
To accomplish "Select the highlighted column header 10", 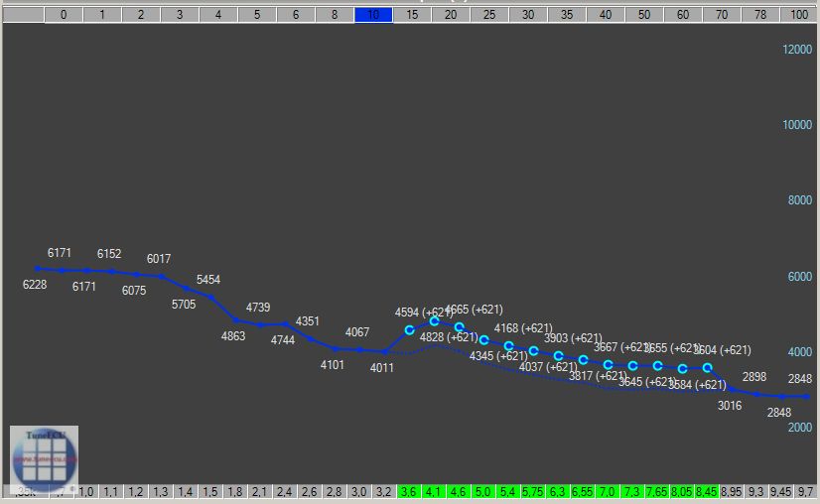I will tap(373, 15).
